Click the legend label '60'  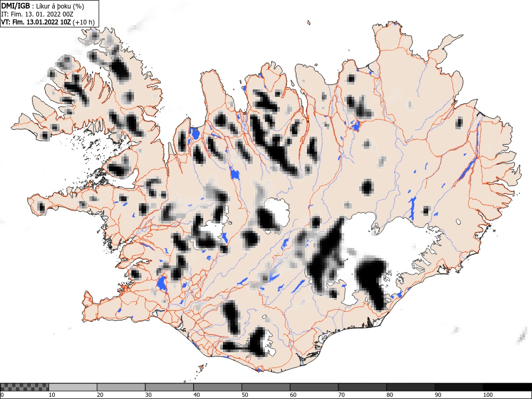(x=293, y=395)
